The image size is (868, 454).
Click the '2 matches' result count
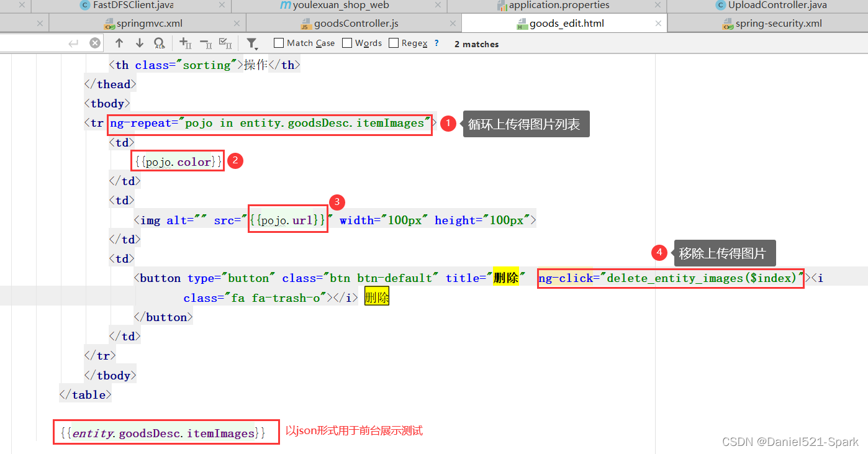(477, 44)
